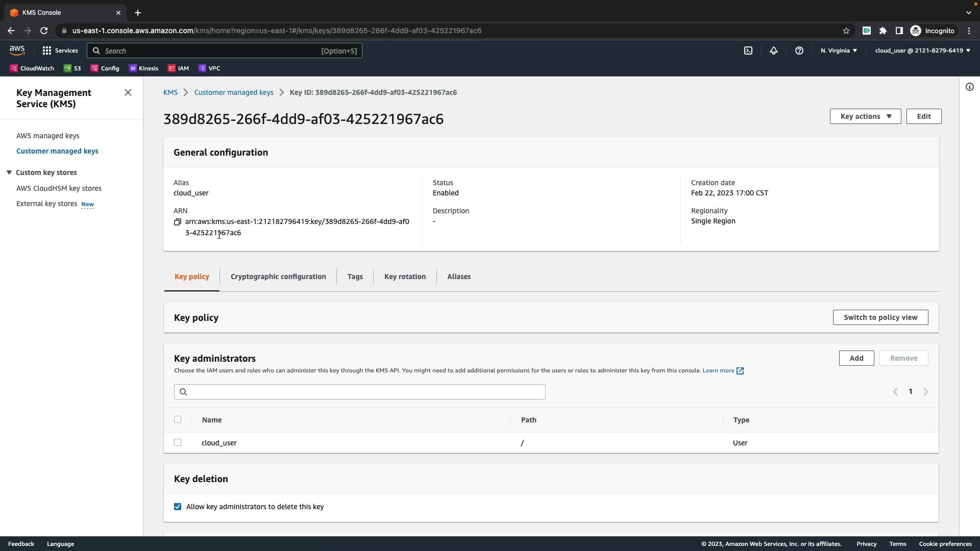Close the KMS side navigation panel
Viewport: 980px width, 551px height.
pos(128,92)
